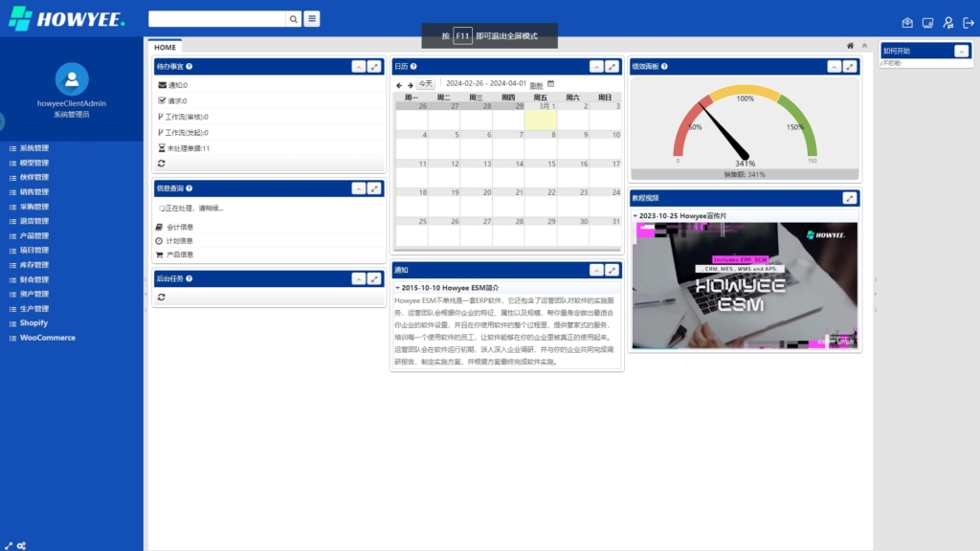Click the logout icon in header
The image size is (980, 551).
pos(969,23)
